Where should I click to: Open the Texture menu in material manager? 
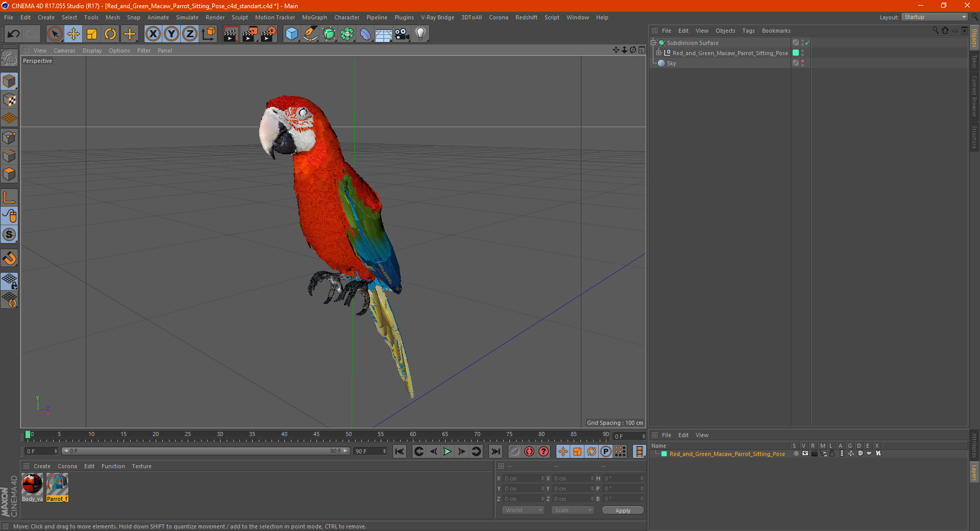point(141,466)
